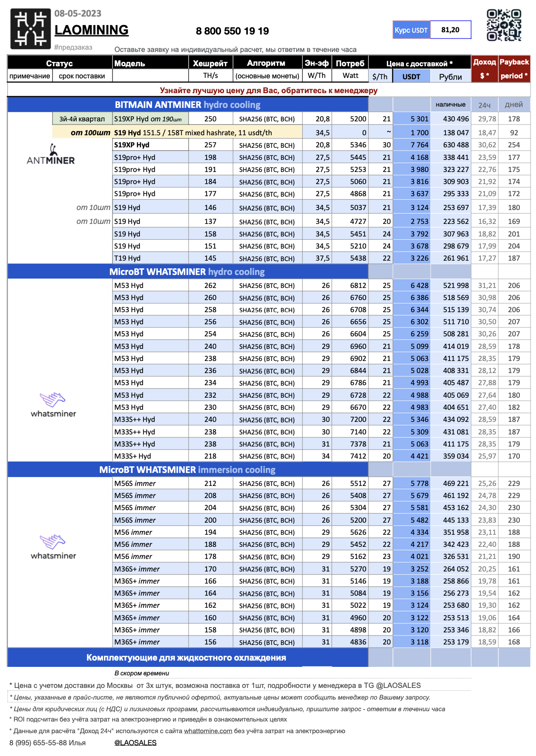Click USDT price 6 428
The height and width of the screenshot is (756, 536).
[x=411, y=285]
